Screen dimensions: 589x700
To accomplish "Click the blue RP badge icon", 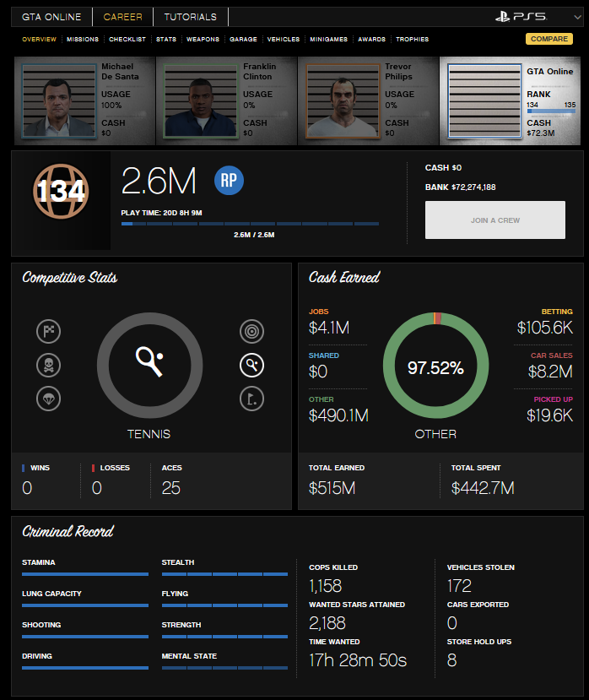I will (229, 180).
